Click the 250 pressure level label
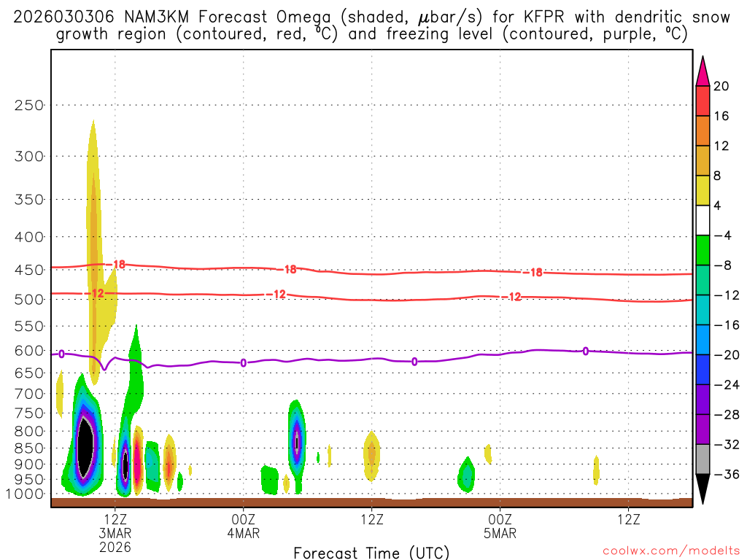 (29, 105)
